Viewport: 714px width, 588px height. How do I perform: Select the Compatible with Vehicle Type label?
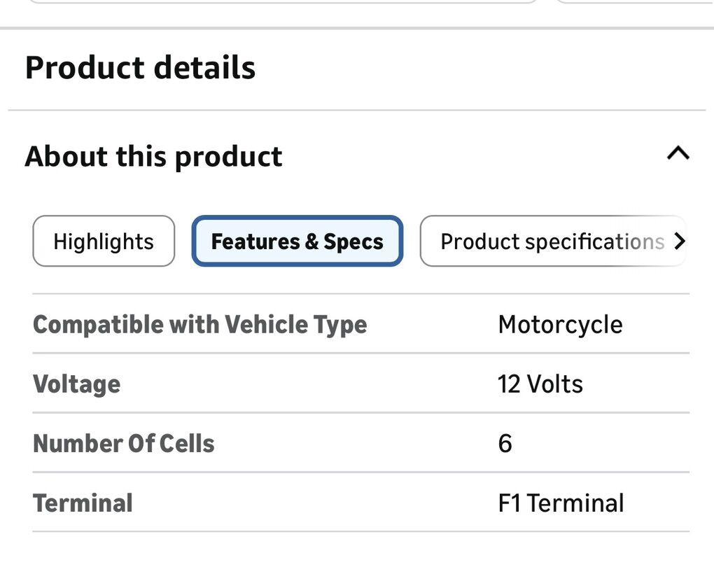pos(199,325)
